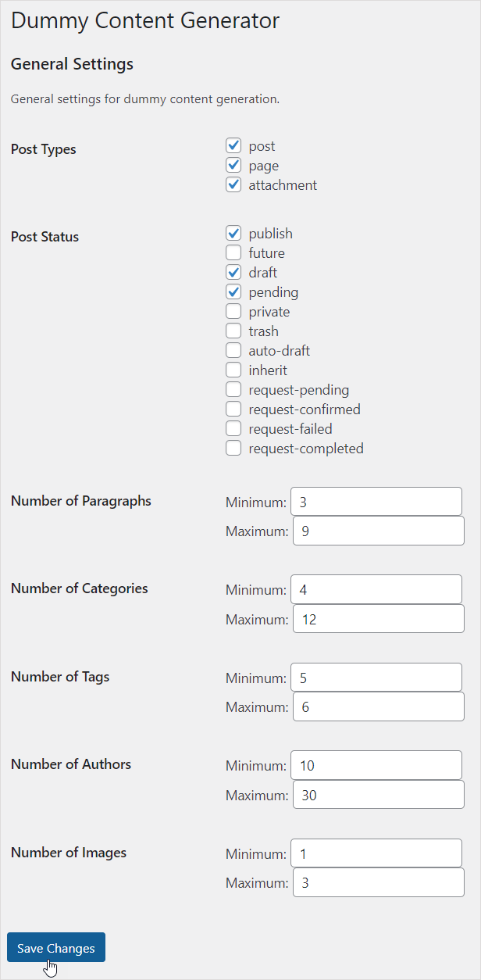Check the inherit post status
The width and height of the screenshot is (481, 980).
tap(233, 370)
